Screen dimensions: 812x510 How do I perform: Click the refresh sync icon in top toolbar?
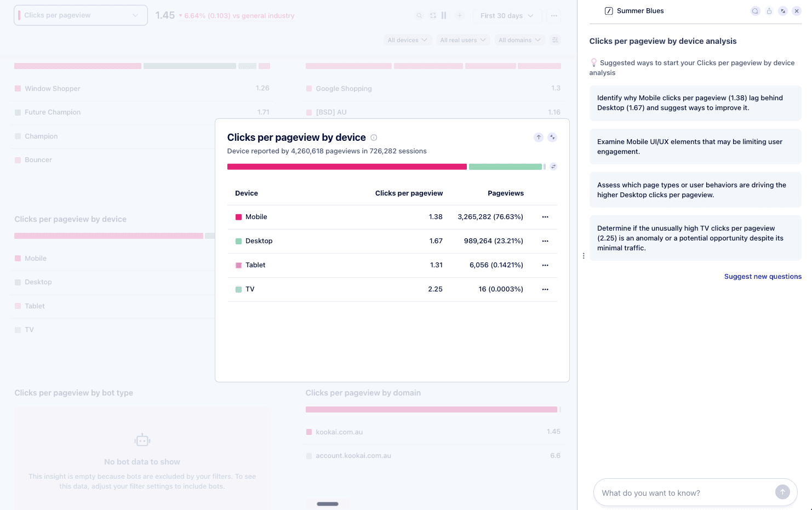(433, 16)
